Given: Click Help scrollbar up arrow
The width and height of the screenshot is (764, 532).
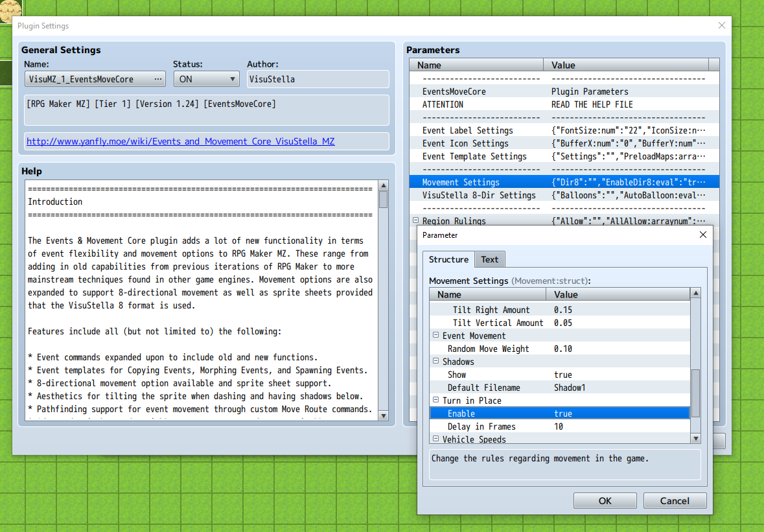Looking at the screenshot, I should click(384, 185).
